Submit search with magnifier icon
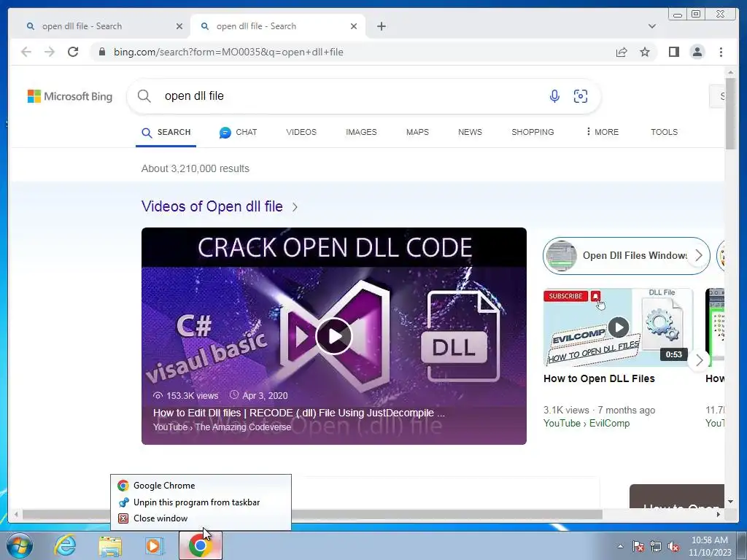This screenshot has width=747, height=560. (144, 96)
